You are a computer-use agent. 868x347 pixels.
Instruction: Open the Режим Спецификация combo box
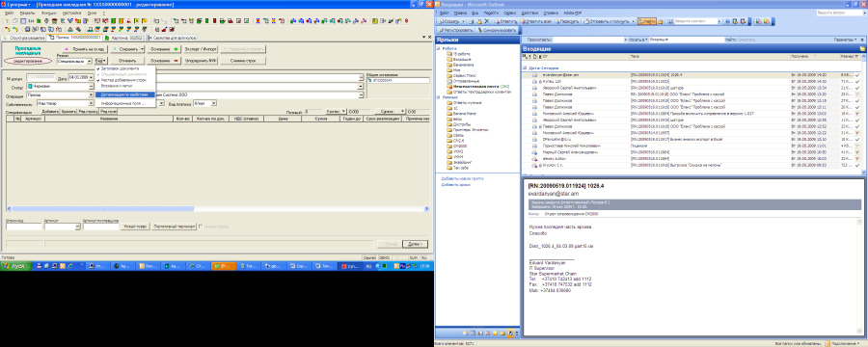90,61
